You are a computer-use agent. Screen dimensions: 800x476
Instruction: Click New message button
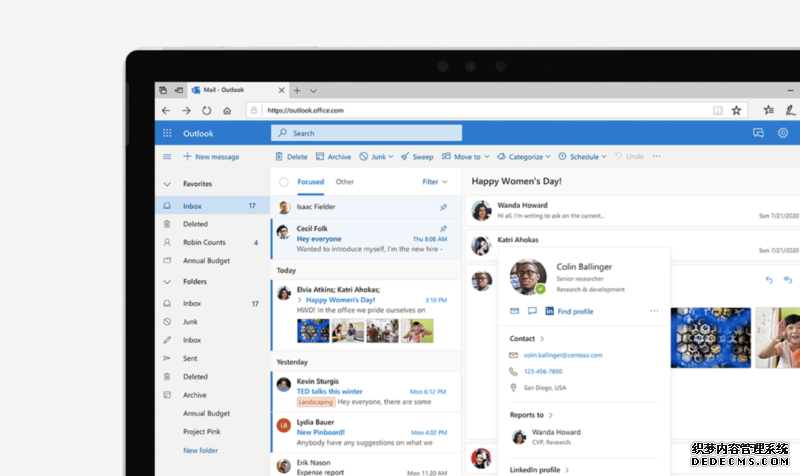(x=211, y=157)
